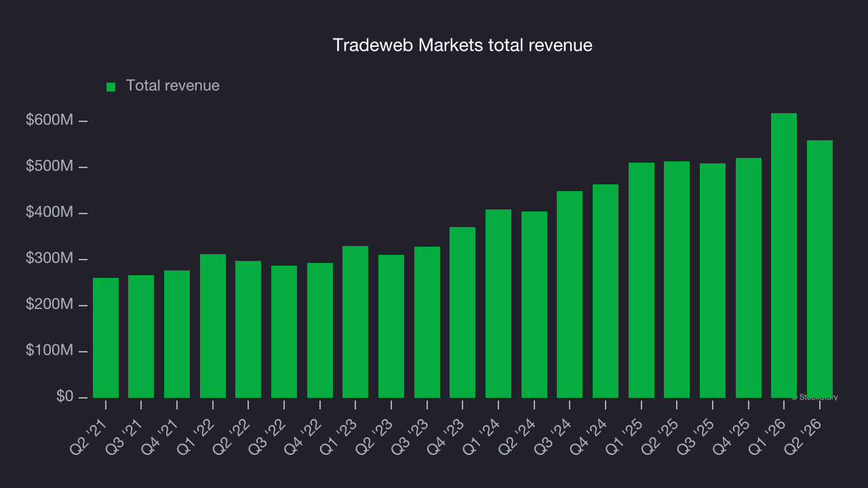Select the Q2 '24 revenue bar
This screenshot has width=868, height=488.
pos(534,304)
